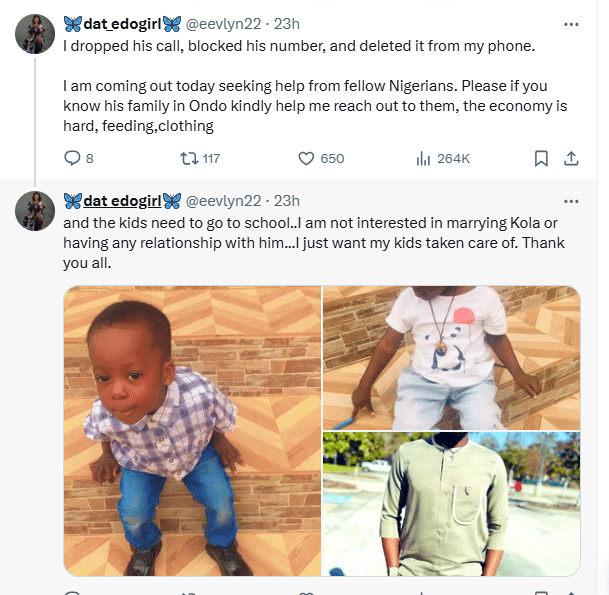The image size is (609, 595).
Task: Reply to the first tweet
Action: [72, 158]
